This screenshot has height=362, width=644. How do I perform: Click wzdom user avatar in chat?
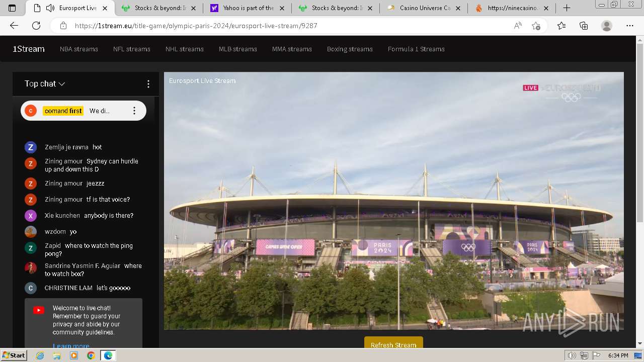point(31,232)
